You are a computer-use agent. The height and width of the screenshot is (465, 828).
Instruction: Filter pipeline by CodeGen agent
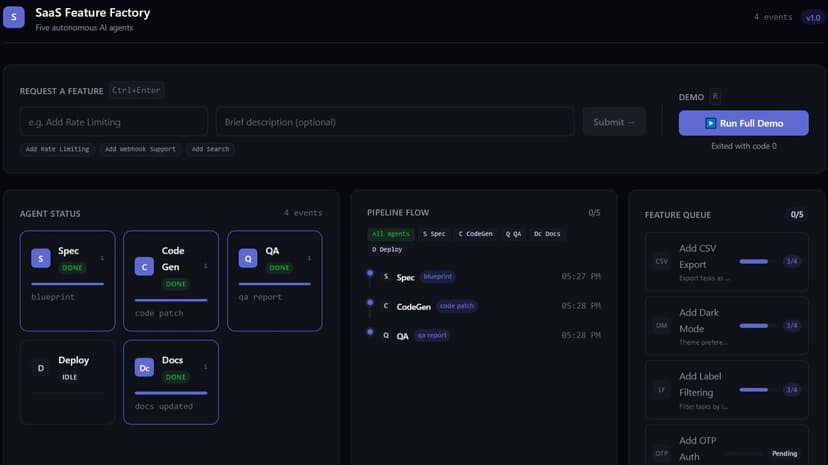475,234
